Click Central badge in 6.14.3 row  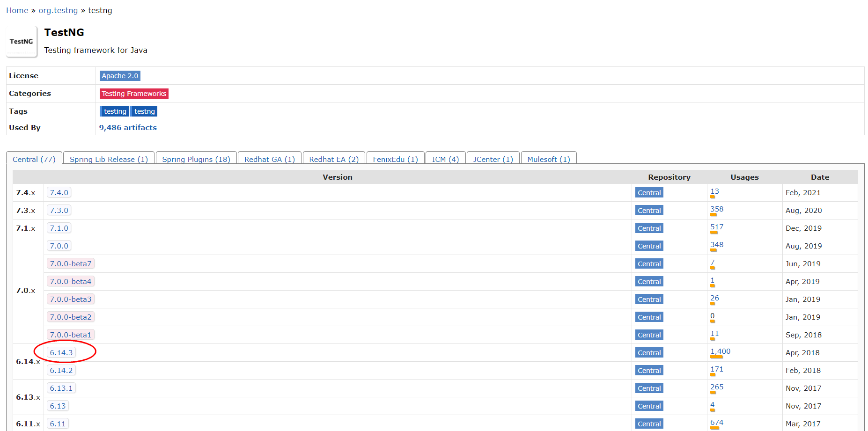point(649,353)
